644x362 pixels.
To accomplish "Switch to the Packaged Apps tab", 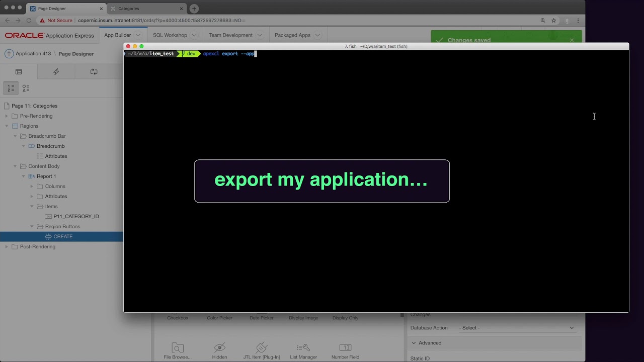I will 292,35.
